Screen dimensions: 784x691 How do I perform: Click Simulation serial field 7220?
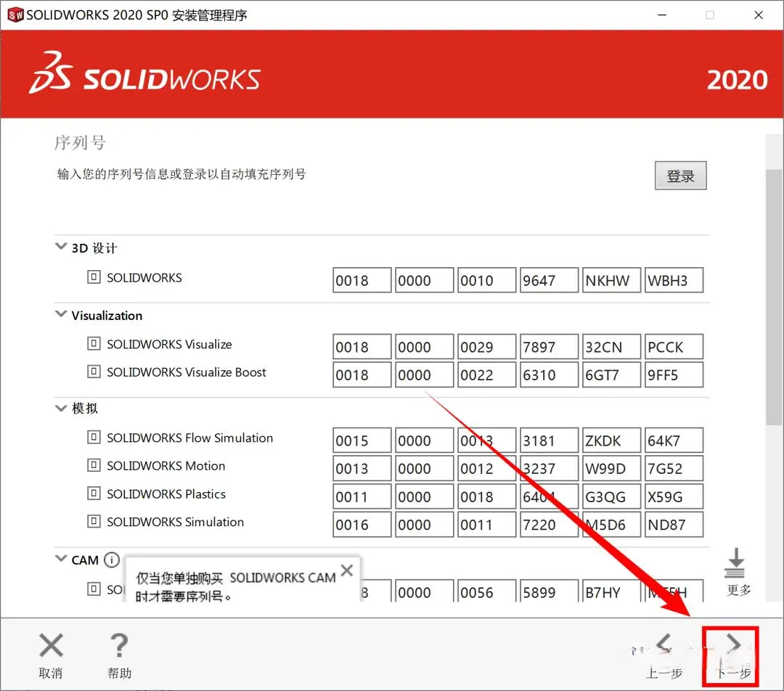(549, 525)
